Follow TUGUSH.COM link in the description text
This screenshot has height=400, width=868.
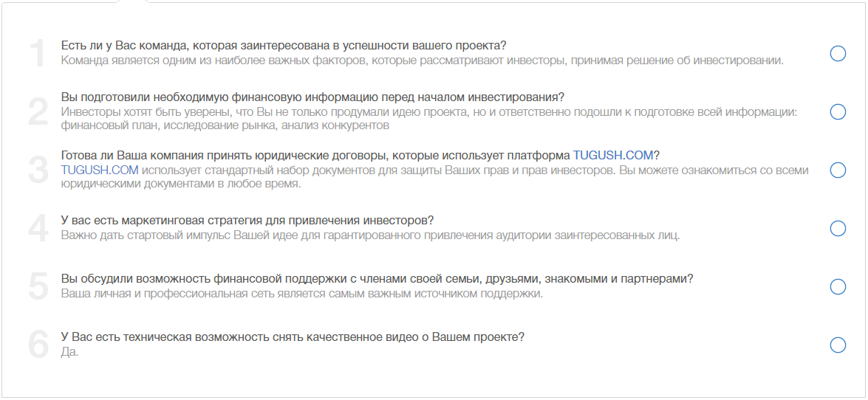pos(100,170)
